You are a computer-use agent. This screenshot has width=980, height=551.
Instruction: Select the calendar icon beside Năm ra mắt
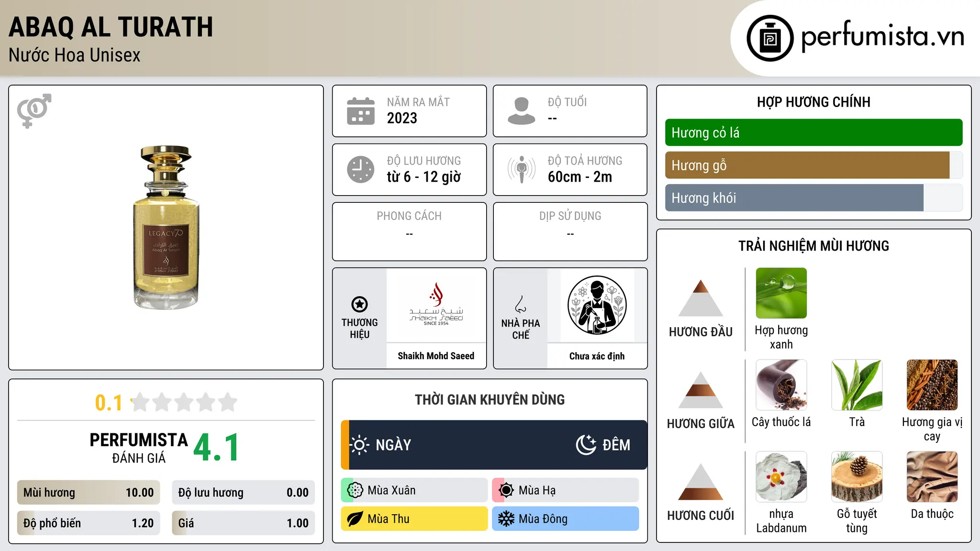(x=361, y=111)
